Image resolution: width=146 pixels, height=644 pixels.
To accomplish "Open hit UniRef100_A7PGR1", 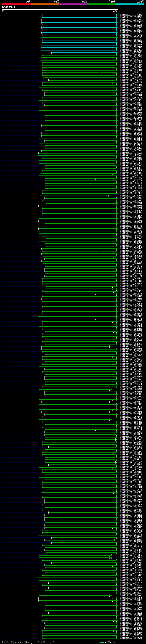I will (131, 15).
